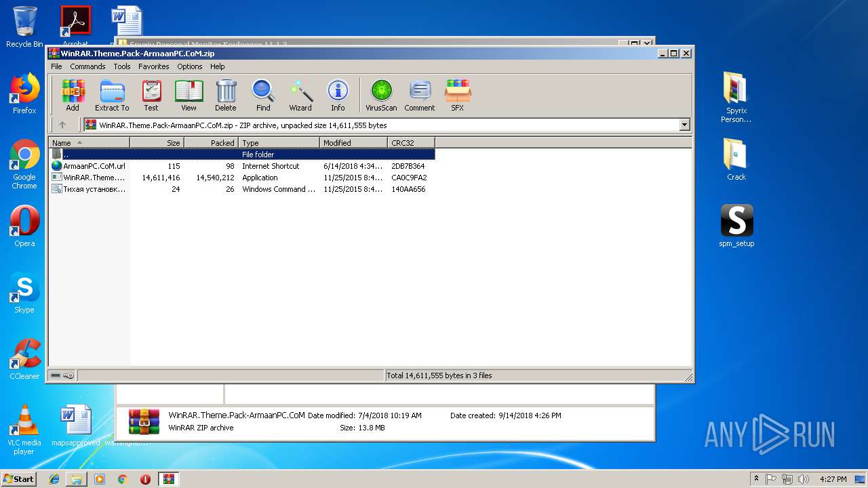The height and width of the screenshot is (488, 868).
Task: Sort file list by Size column
Action: (157, 142)
